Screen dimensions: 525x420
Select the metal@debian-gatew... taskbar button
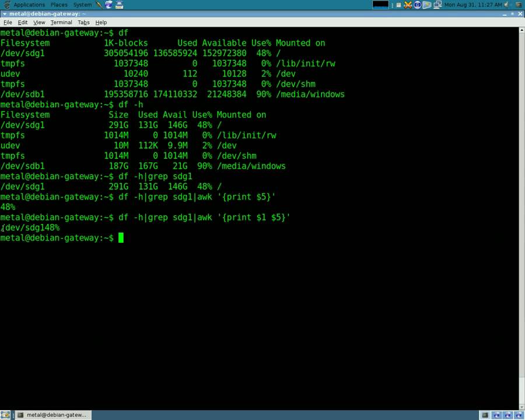pos(52,415)
